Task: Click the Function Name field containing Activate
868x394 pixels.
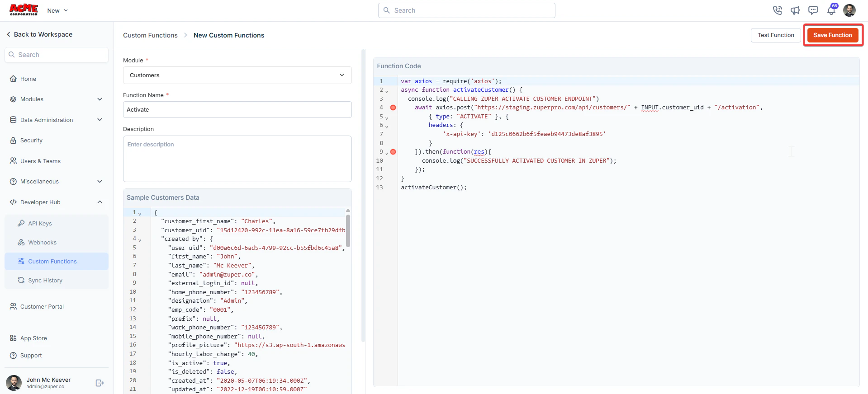Action: tap(237, 109)
